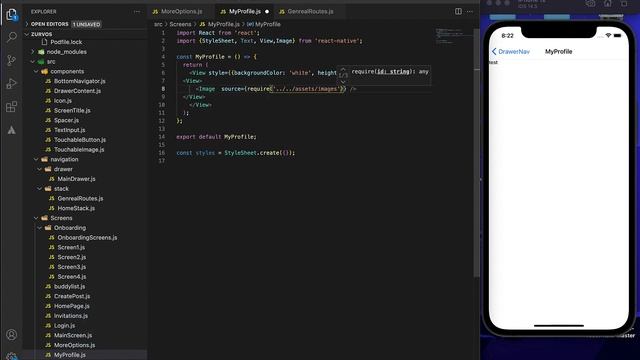The width and height of the screenshot is (640, 360).
Task: Open MainDrawer.js file
Action: [76, 179]
